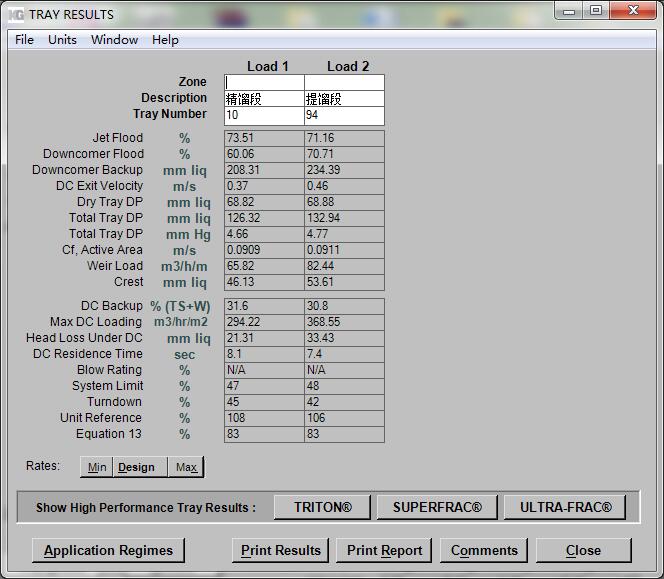Close window with the red X button

(633, 11)
